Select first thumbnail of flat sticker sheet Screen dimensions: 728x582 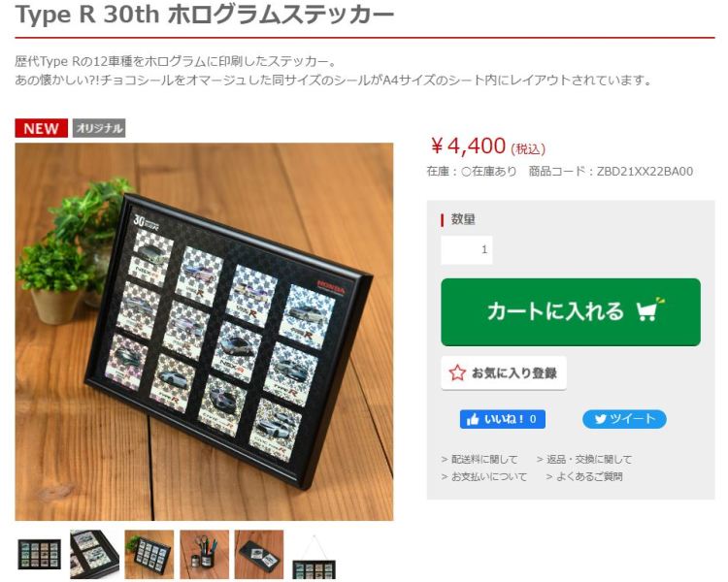[x=40, y=555]
